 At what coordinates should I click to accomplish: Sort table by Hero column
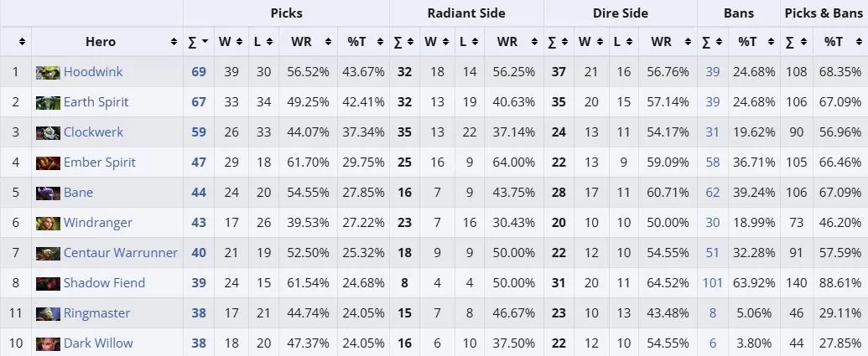(107, 41)
